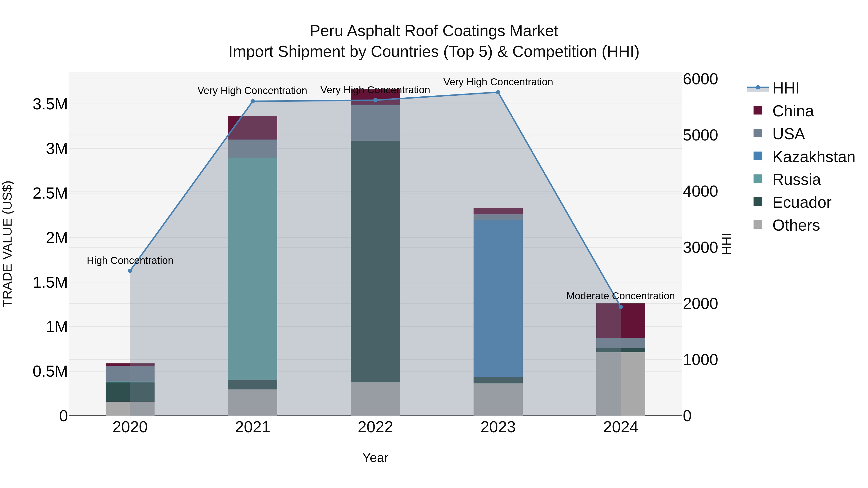Select the China segment in 2021 bar
Screen dimensions: 868x488
(253, 128)
